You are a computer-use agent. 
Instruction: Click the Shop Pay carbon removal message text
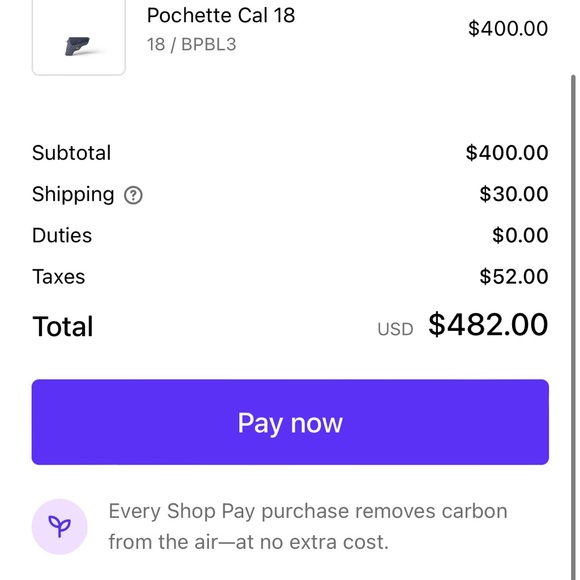point(308,527)
